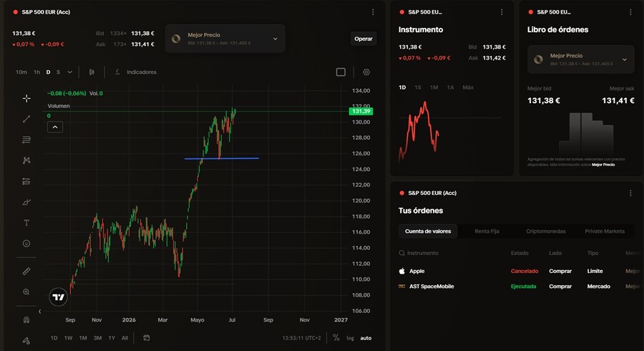Set chart range to 1D at bottom bar
The height and width of the screenshot is (351, 644).
54,338
